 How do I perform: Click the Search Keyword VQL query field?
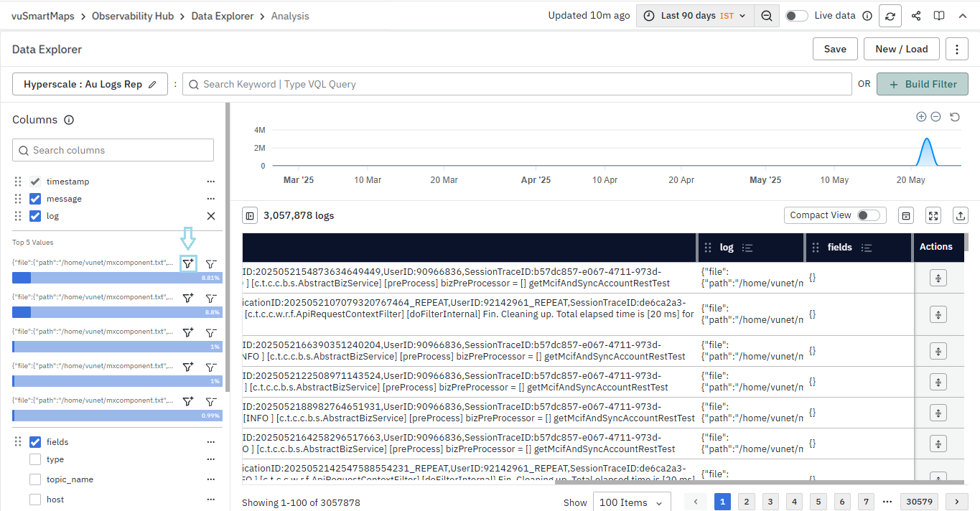coord(517,84)
